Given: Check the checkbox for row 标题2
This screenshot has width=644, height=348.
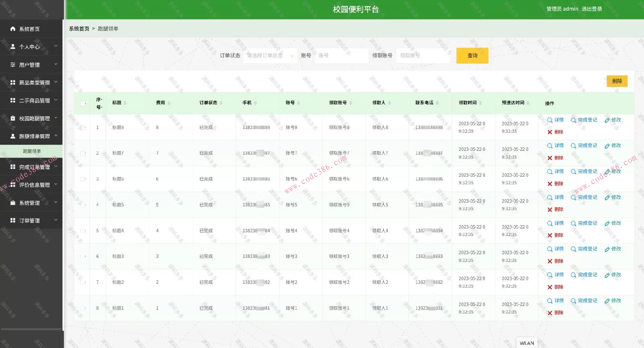Looking at the screenshot, I should [83, 282].
